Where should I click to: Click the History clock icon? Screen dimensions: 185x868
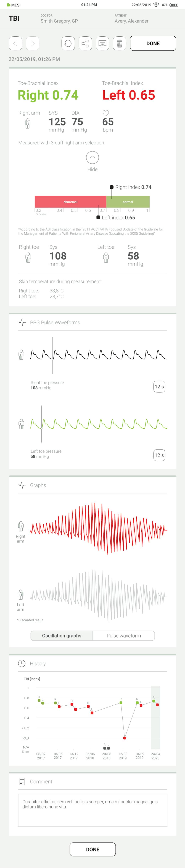coord(22,663)
